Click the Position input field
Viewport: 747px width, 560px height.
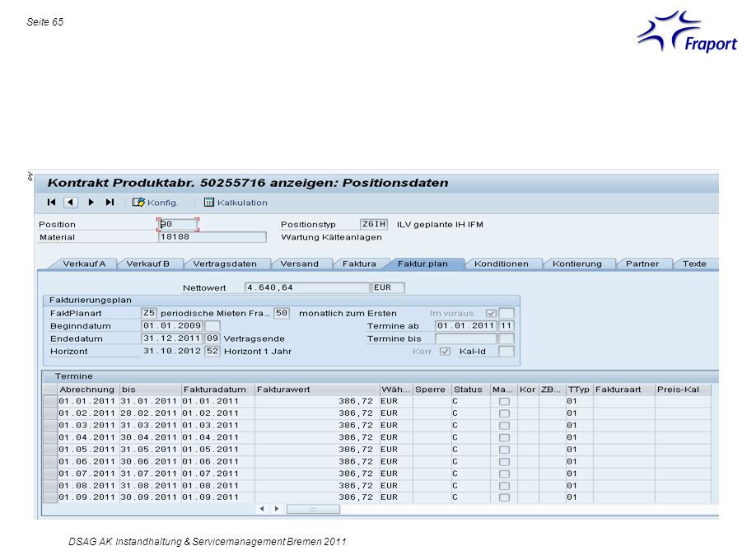pyautogui.click(x=178, y=224)
